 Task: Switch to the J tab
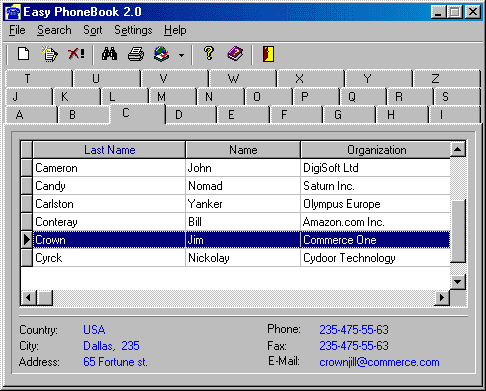tap(29, 97)
